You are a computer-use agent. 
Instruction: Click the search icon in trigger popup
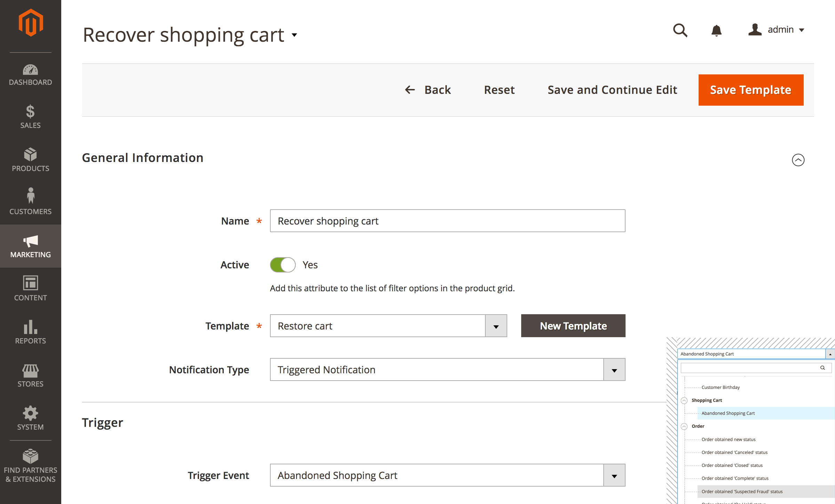click(822, 368)
